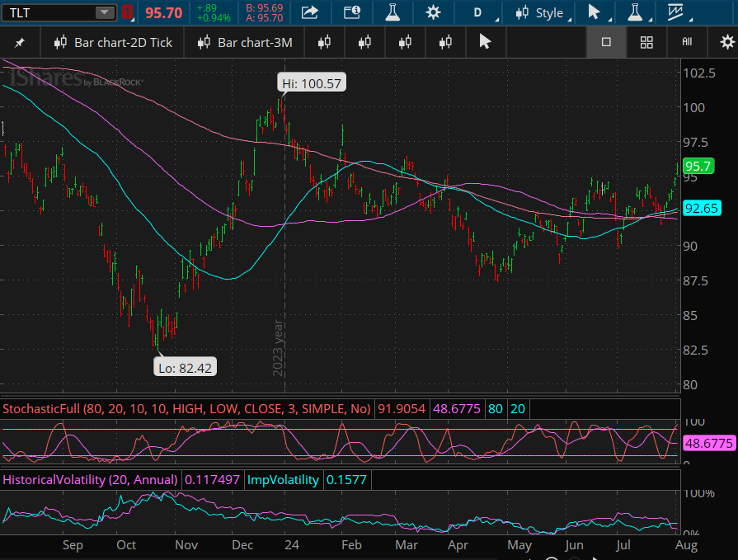Click the historical volatility value 0.117497

pyautogui.click(x=212, y=480)
